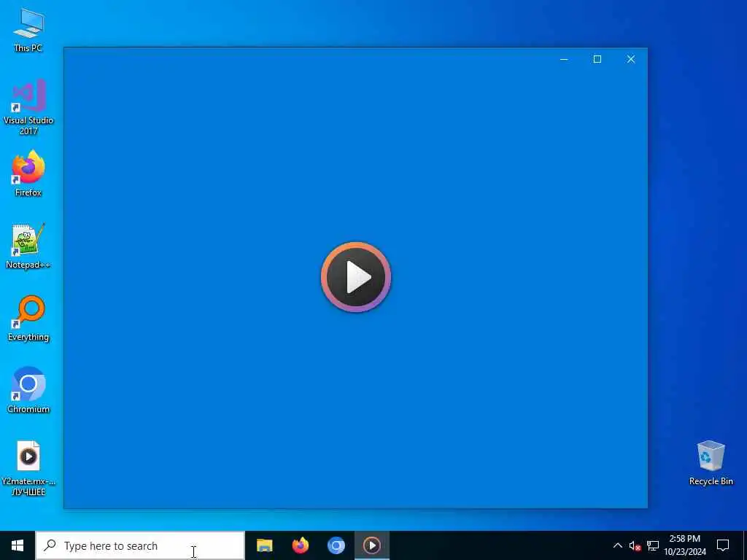The width and height of the screenshot is (747, 560).
Task: Launch Chromium desktop shortcut
Action: point(28,389)
